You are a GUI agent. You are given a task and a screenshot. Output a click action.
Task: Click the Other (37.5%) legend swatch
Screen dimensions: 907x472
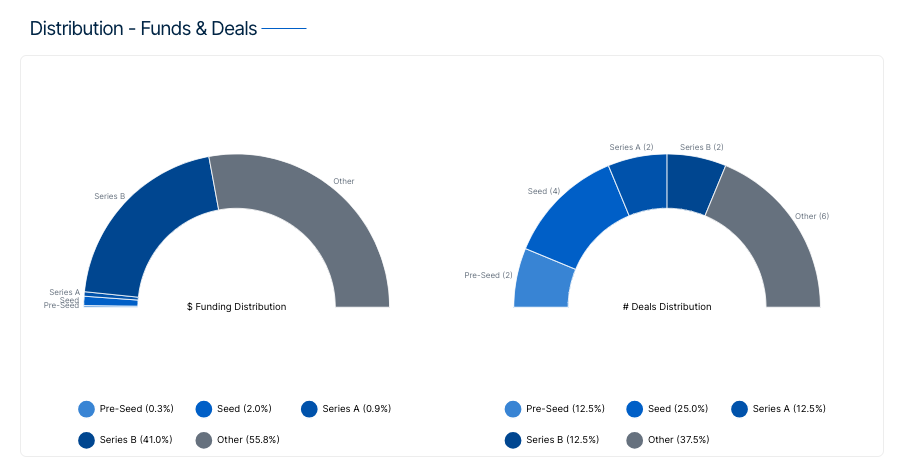[634, 440]
